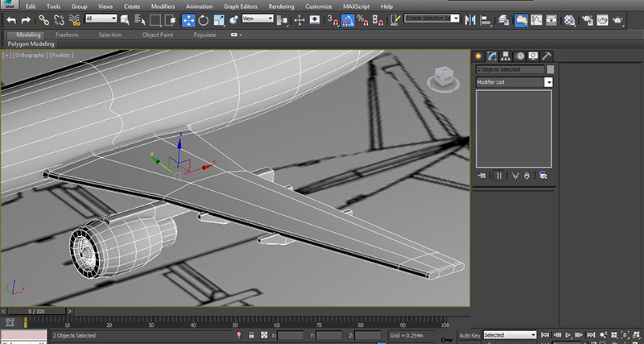Toggle the Angle Snap button
Image resolution: width=644 pixels, height=344 pixels.
coord(348,19)
